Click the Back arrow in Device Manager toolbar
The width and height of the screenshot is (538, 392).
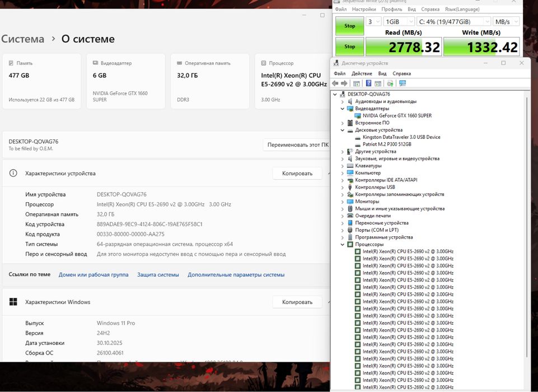(335, 83)
